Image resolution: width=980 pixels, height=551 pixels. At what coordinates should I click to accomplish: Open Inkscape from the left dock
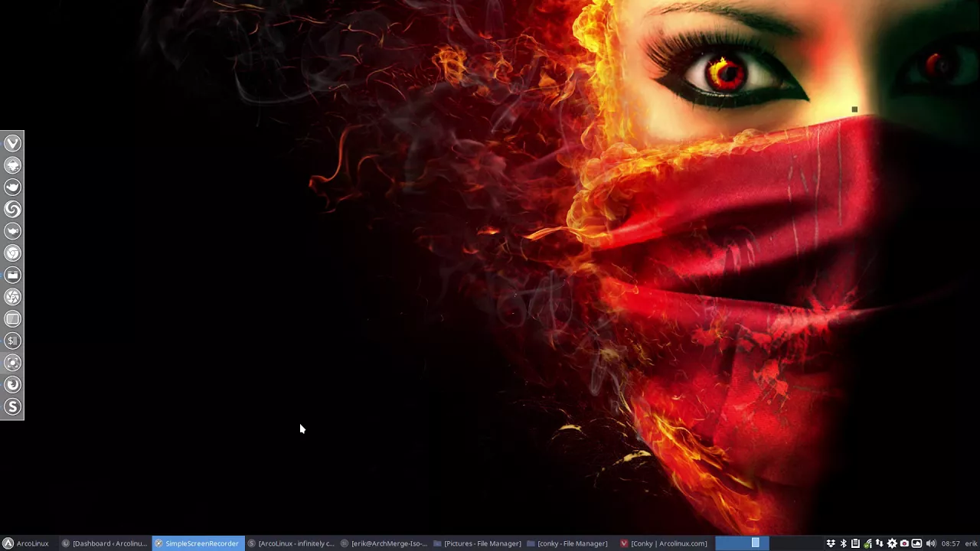click(x=12, y=165)
